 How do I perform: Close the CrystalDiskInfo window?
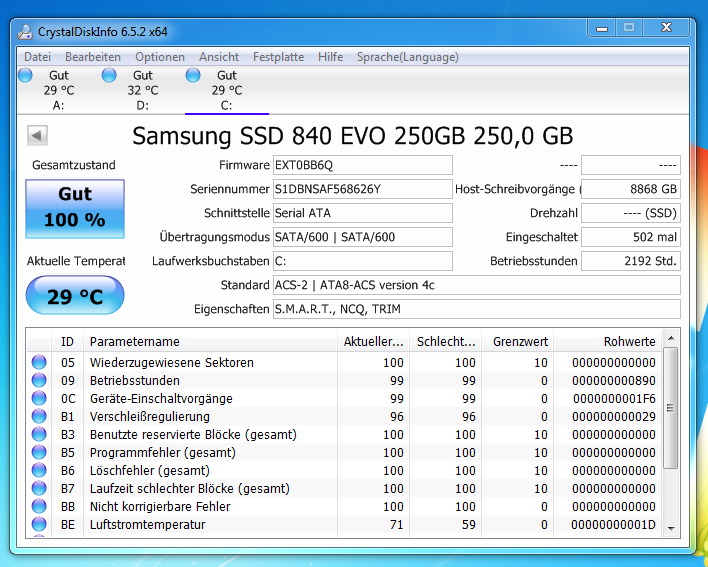[666, 28]
